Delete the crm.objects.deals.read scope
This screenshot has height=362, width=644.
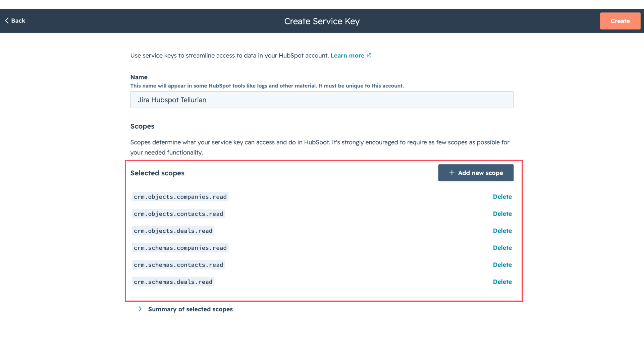coord(502,231)
